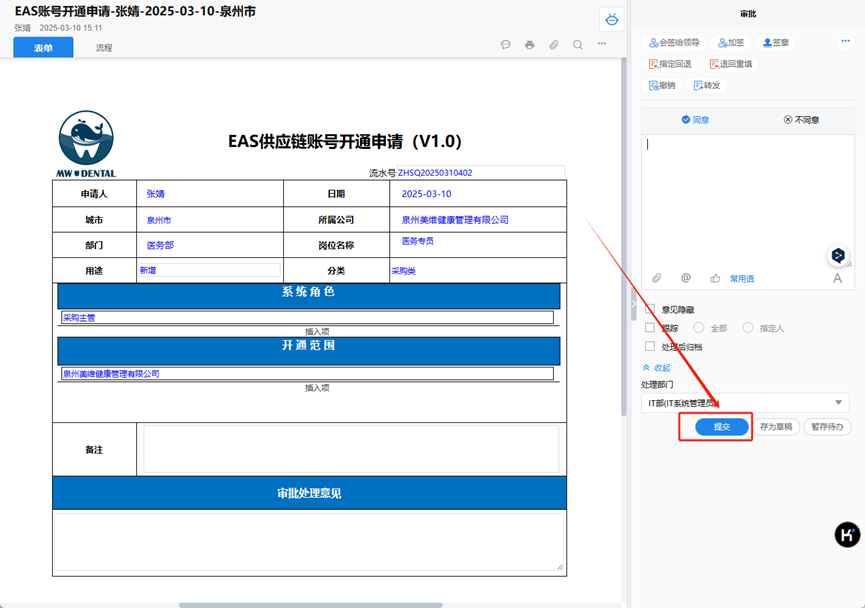Viewport: 865px width, 608px height.
Task: Select the 全部 radio button
Action: [699, 328]
